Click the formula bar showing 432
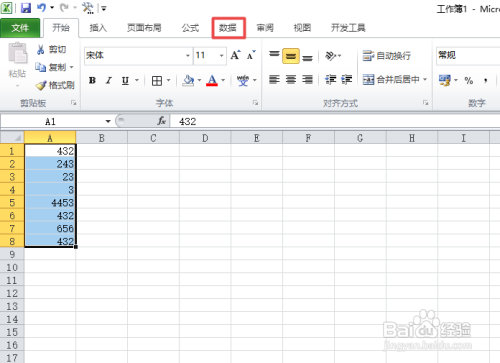This screenshot has width=500, height=363. (x=335, y=121)
